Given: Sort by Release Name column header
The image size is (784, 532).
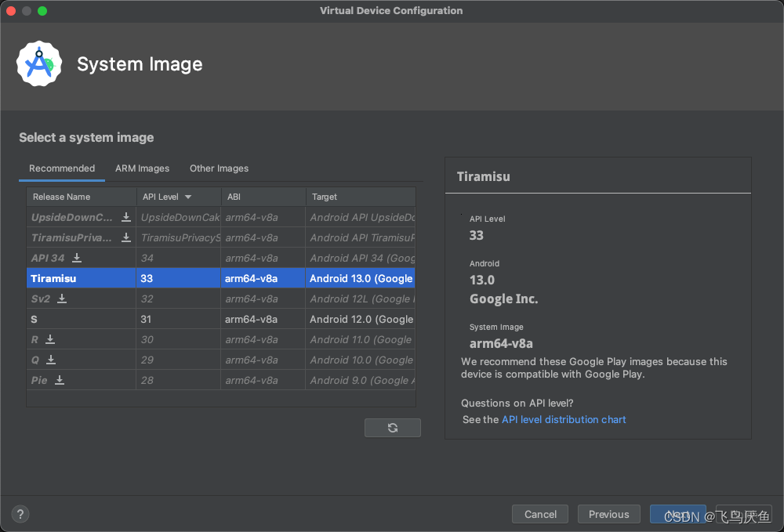Looking at the screenshot, I should (62, 197).
